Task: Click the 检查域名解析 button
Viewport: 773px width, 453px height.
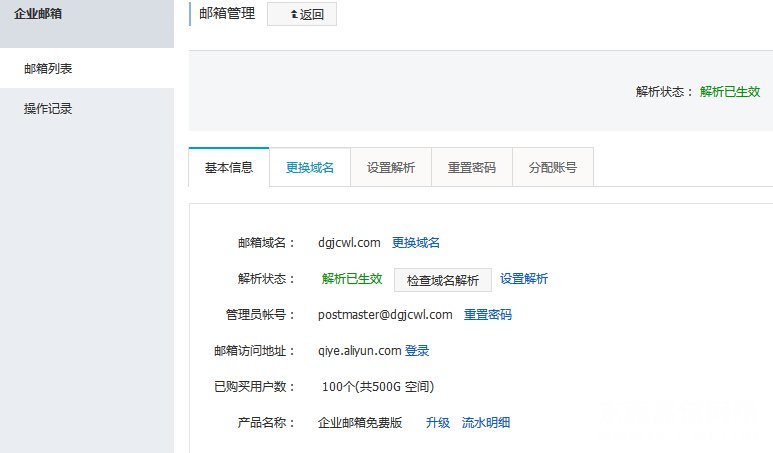Action: click(443, 280)
